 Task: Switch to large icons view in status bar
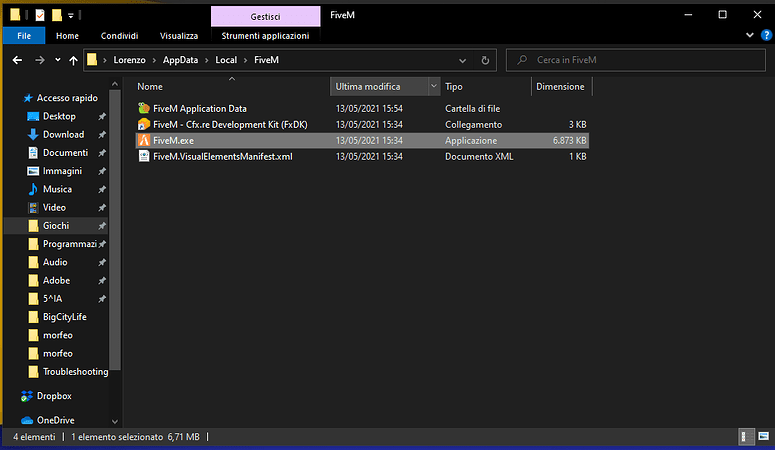tap(764, 437)
